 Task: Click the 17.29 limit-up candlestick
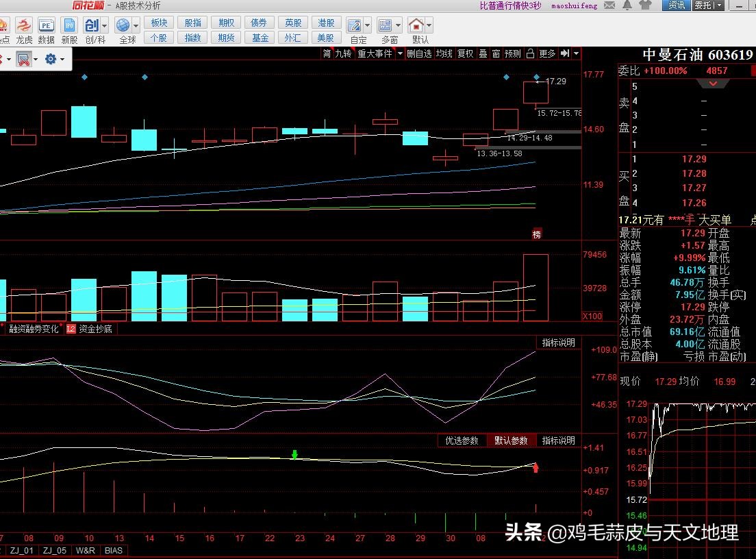[535, 92]
